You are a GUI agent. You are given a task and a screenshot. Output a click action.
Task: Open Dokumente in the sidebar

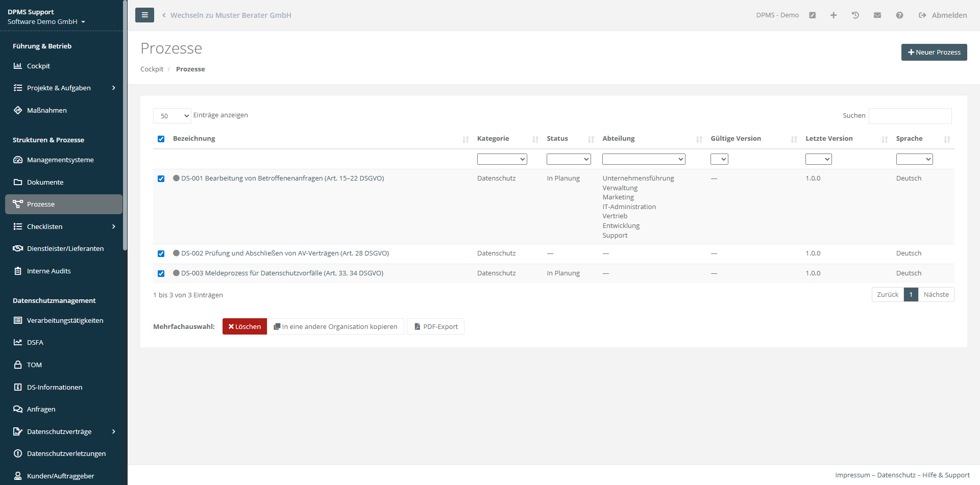click(x=45, y=182)
